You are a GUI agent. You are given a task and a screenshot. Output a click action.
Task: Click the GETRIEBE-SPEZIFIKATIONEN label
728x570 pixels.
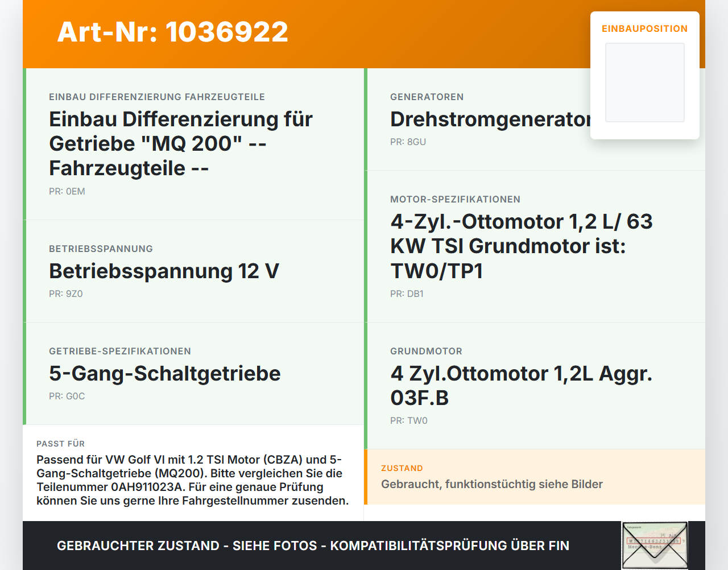[120, 352]
